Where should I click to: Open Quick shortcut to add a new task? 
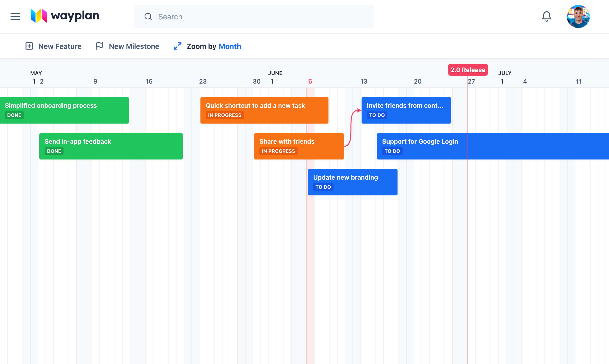(264, 110)
